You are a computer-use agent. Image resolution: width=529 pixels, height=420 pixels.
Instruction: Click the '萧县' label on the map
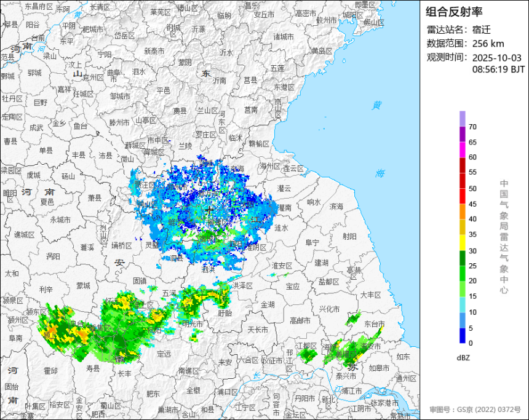click(95, 197)
